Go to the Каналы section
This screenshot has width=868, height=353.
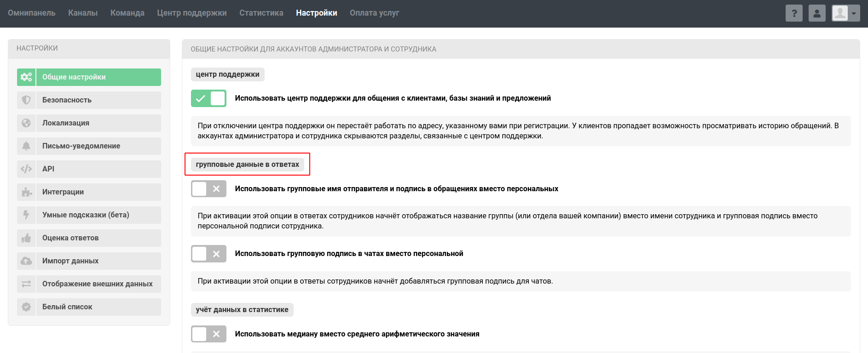pos(83,13)
